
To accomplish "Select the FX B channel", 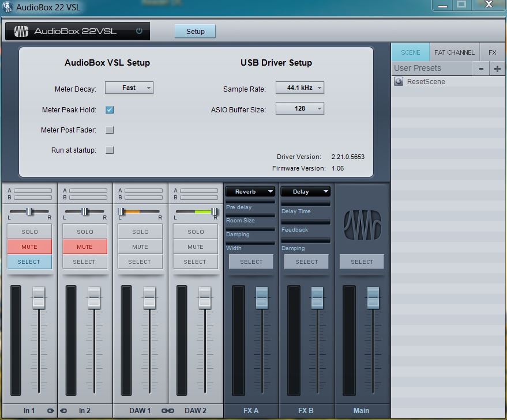I will 306,262.
